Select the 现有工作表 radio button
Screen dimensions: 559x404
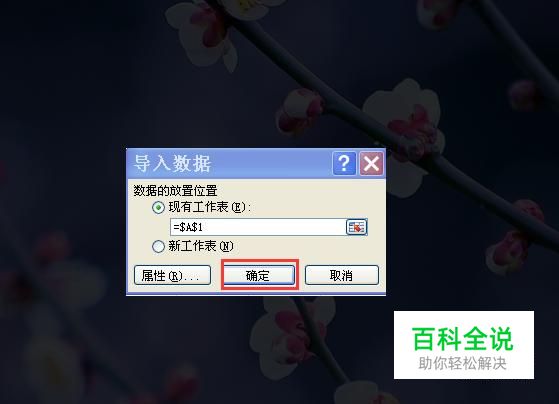tap(158, 208)
